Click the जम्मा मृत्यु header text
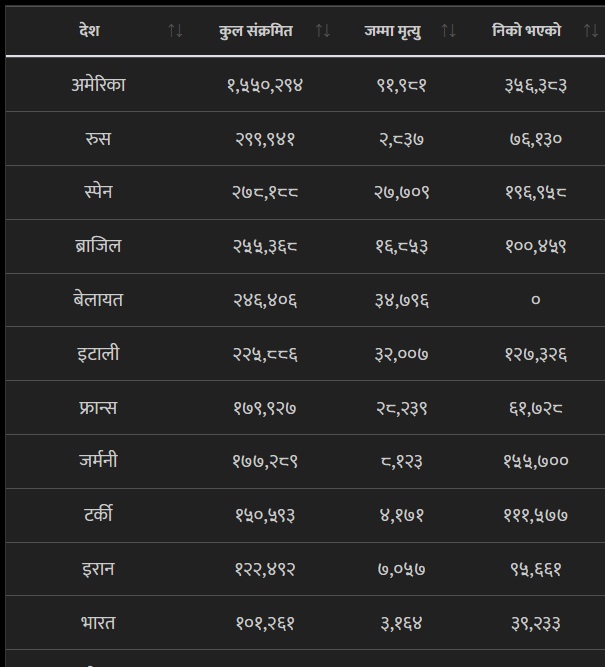The height and width of the screenshot is (667, 605). (393, 31)
